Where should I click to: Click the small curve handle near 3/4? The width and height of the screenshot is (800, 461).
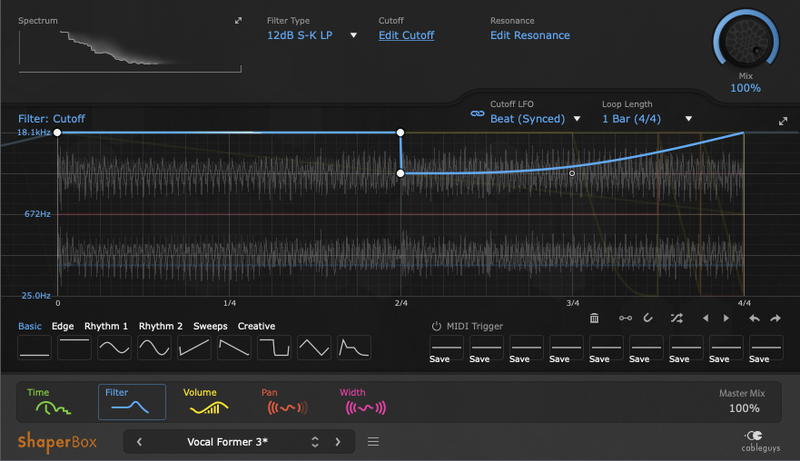[572, 173]
